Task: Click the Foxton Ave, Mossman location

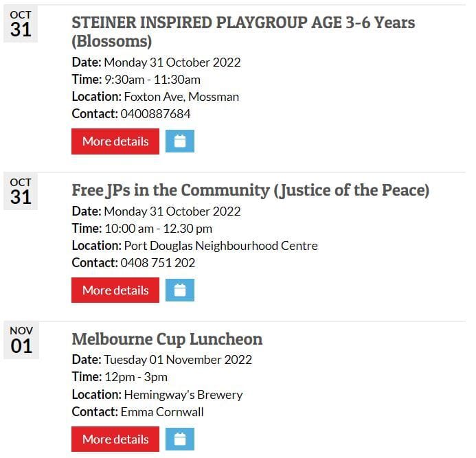Action: pos(181,97)
